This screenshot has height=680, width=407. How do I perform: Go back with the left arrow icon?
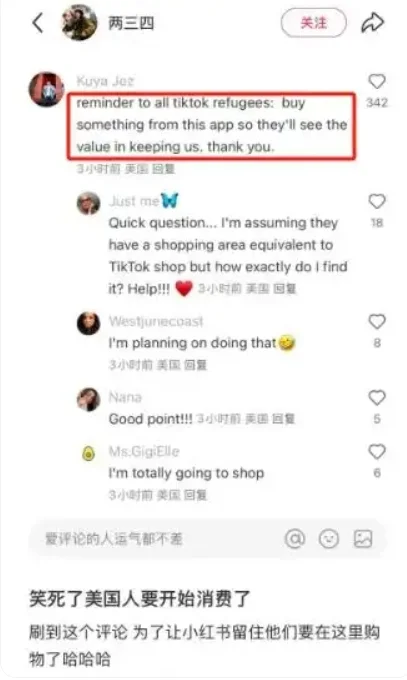[38, 23]
